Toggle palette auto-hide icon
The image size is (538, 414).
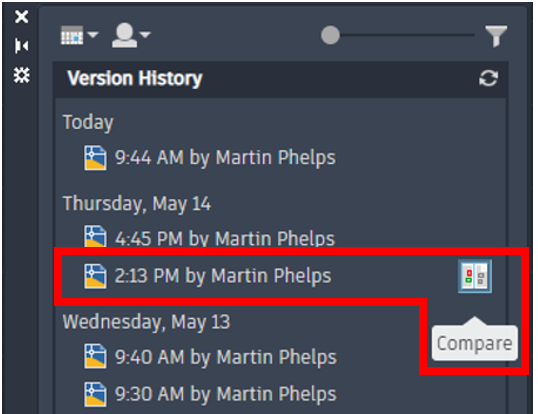click(x=21, y=46)
